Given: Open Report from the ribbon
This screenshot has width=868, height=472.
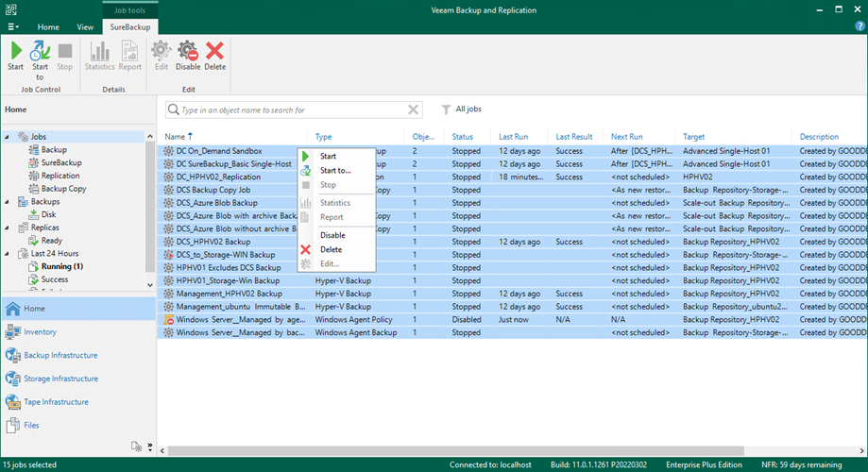Looking at the screenshot, I should [129, 51].
